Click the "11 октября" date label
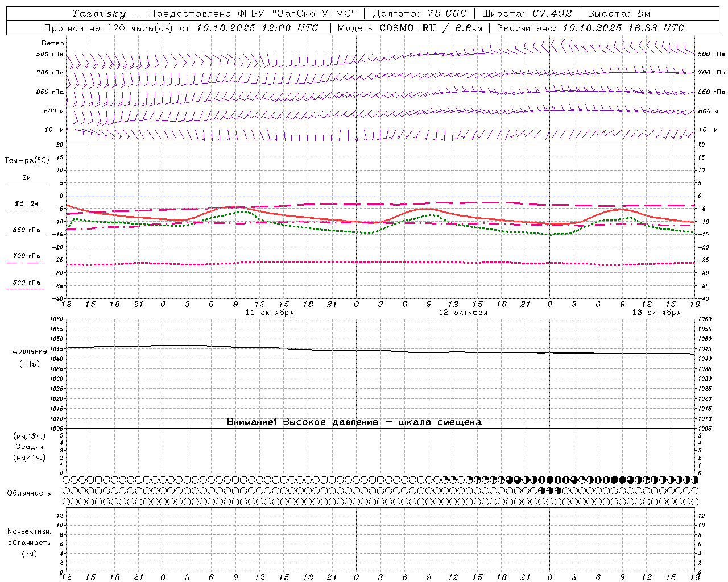This screenshot has width=728, height=582. pos(270,313)
